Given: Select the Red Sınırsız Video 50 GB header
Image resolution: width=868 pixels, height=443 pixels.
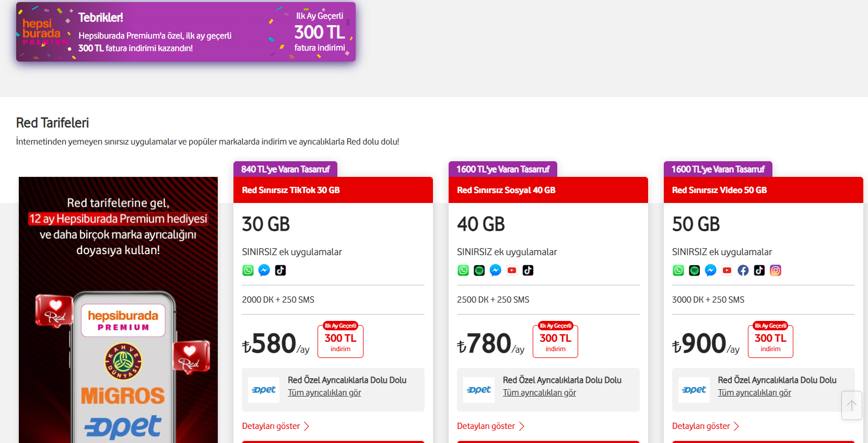Looking at the screenshot, I should click(x=764, y=190).
